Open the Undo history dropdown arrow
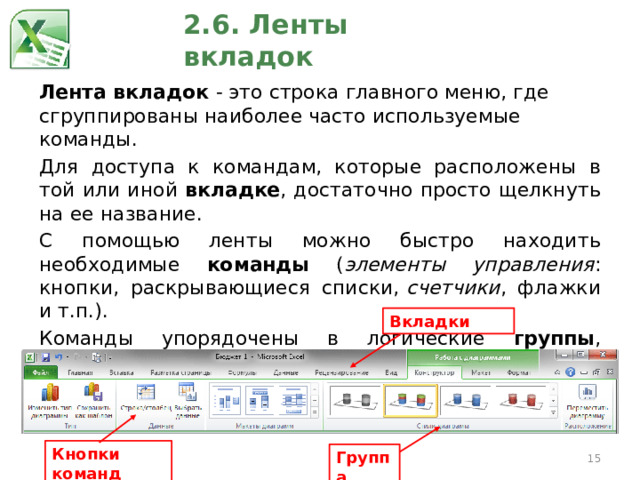 coord(67,358)
